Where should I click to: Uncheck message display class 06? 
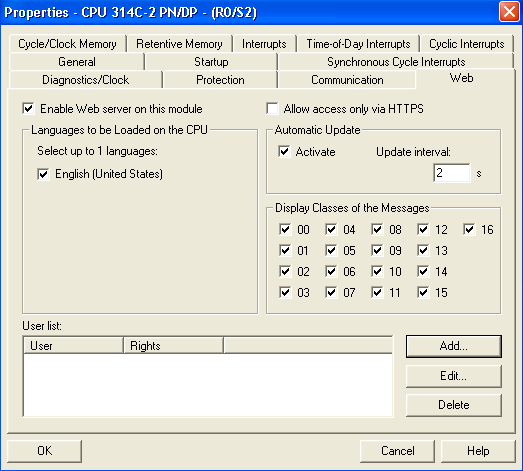coord(331,272)
